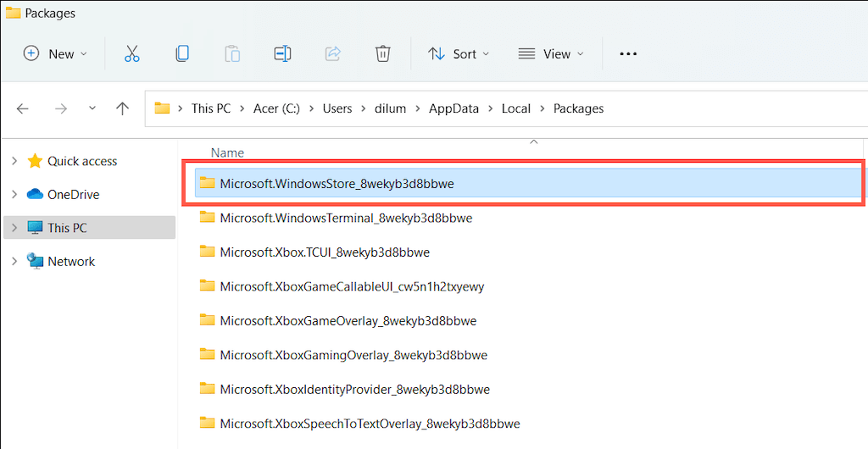Click the Rename icon
The width and height of the screenshot is (868, 449).
pos(283,53)
